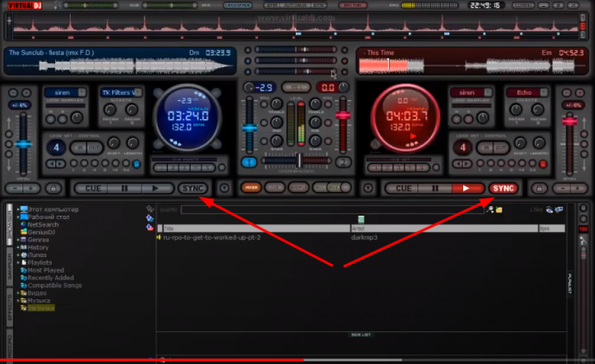Click the right channel volume fader
The image size is (595, 364).
tap(342, 115)
